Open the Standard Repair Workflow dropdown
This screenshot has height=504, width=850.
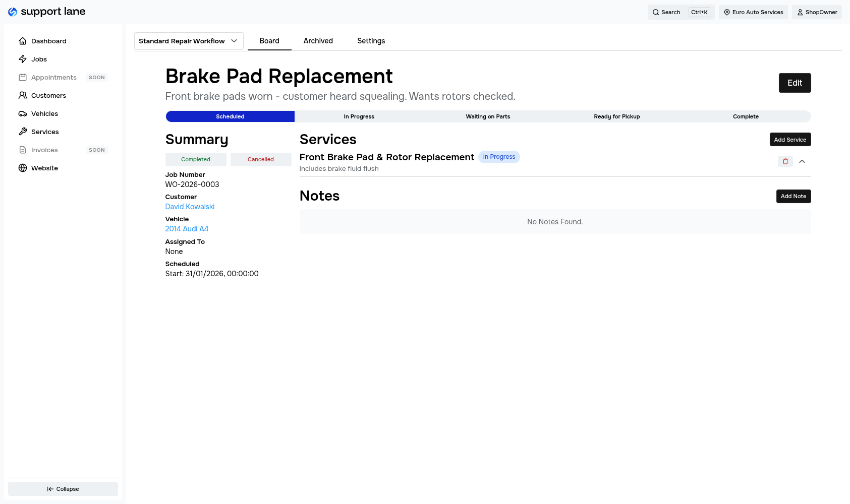tap(188, 41)
